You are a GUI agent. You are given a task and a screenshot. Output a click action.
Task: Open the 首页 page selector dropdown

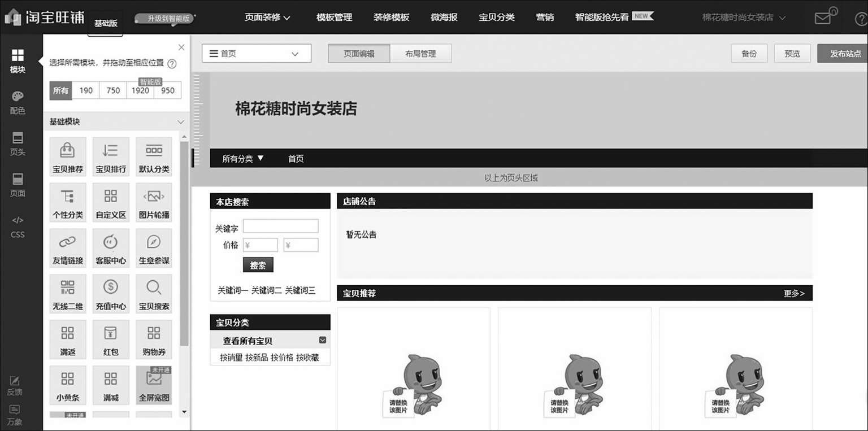point(256,54)
